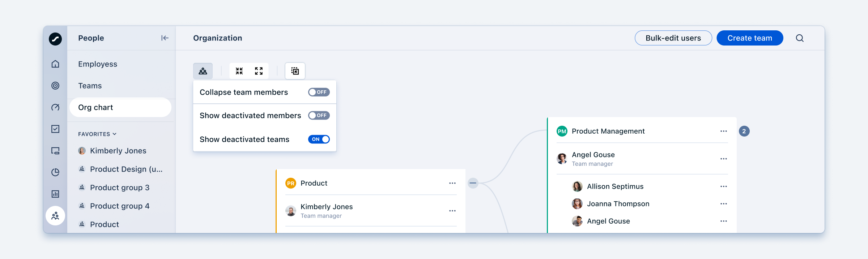Click the Product Management count badge
The image size is (868, 259).
pyautogui.click(x=744, y=131)
